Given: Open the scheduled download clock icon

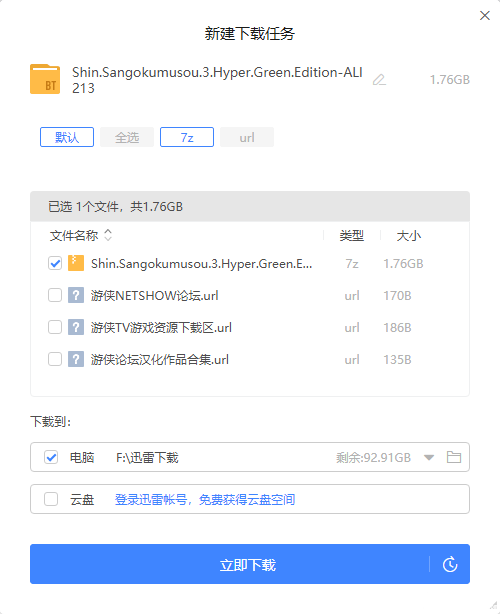Looking at the screenshot, I should [450, 564].
